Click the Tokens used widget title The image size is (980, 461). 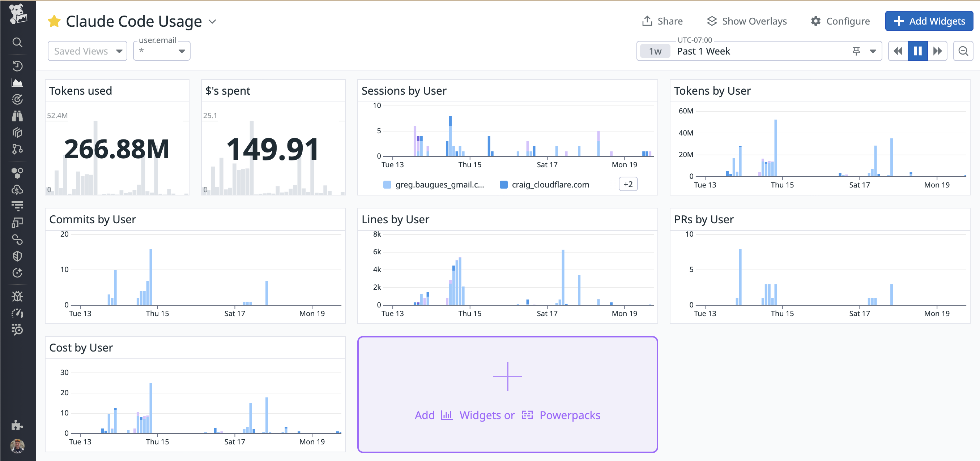80,91
